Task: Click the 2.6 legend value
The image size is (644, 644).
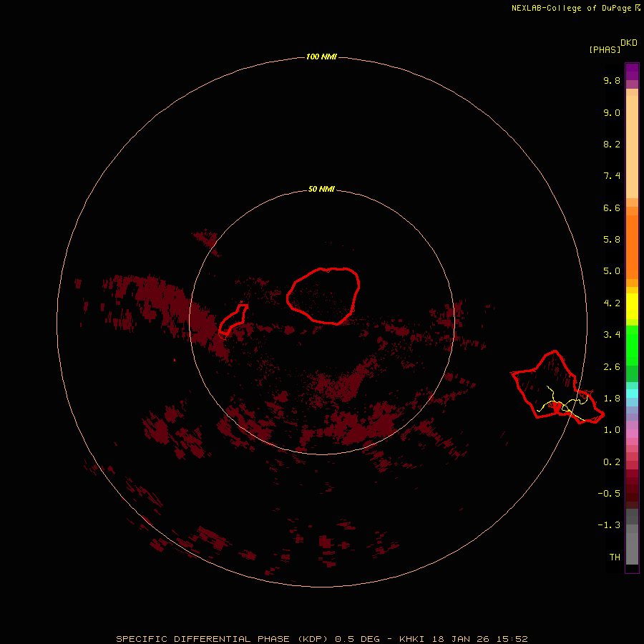Action: tap(612, 367)
